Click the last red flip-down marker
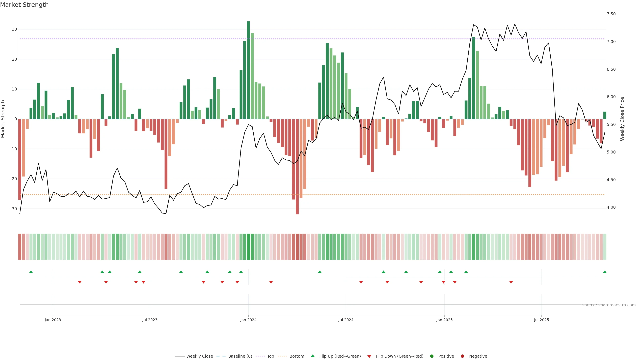Screen dimensions: 644x362 tap(511, 282)
